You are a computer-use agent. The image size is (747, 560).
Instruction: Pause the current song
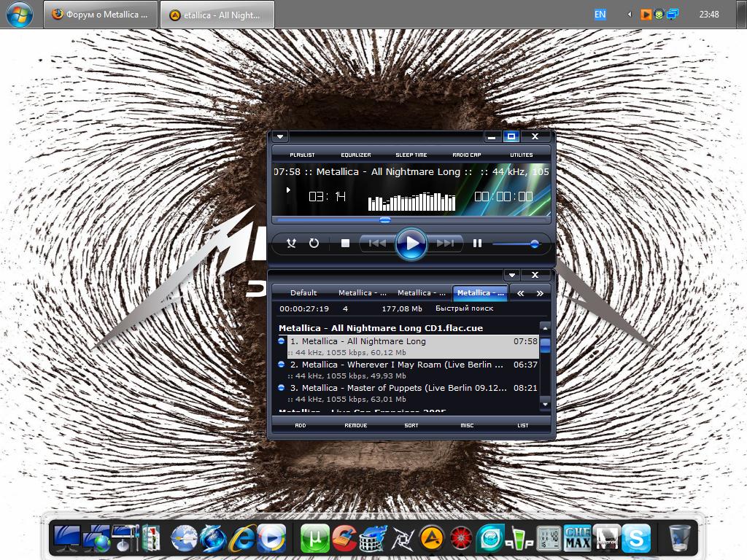click(477, 244)
